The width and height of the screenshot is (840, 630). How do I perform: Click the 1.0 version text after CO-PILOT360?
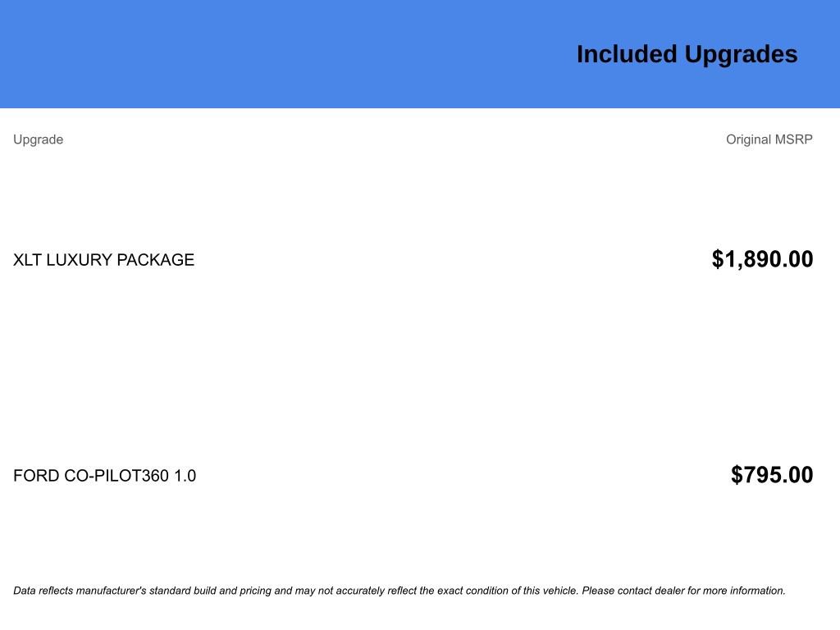click(185, 476)
